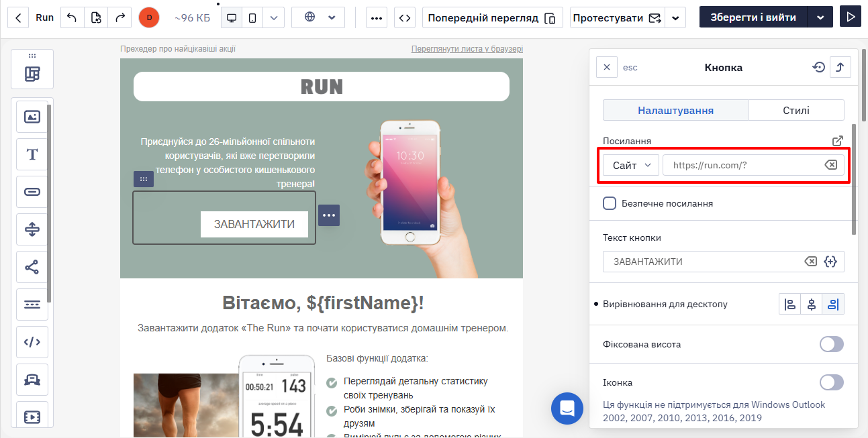
Task: Toggle Фіксована висота switch
Action: pos(832,344)
